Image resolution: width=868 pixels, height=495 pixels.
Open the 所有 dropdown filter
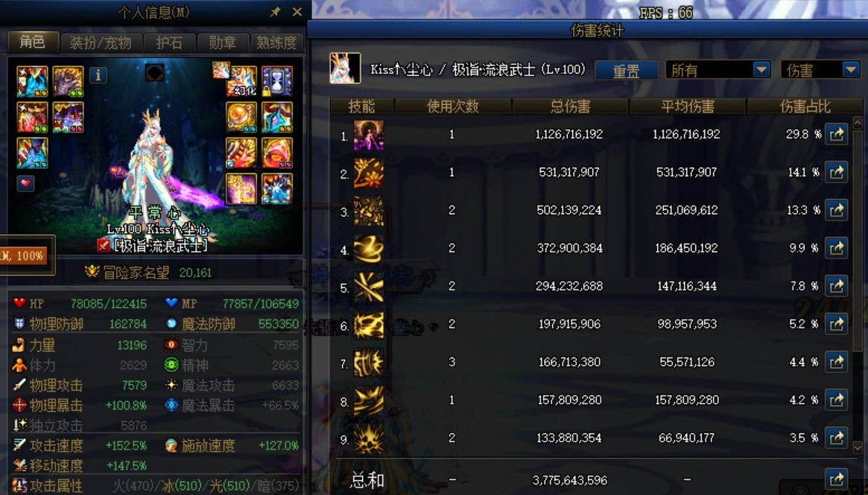tap(718, 70)
